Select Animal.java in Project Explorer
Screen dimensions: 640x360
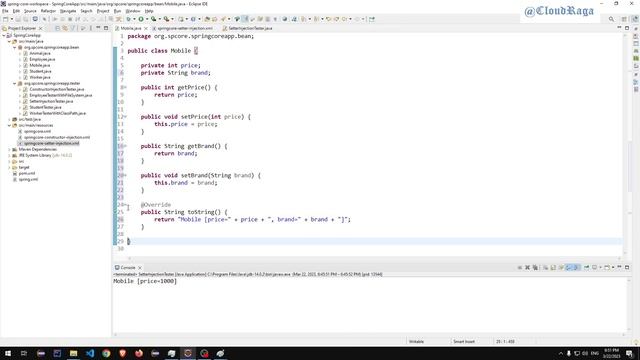(x=40, y=53)
